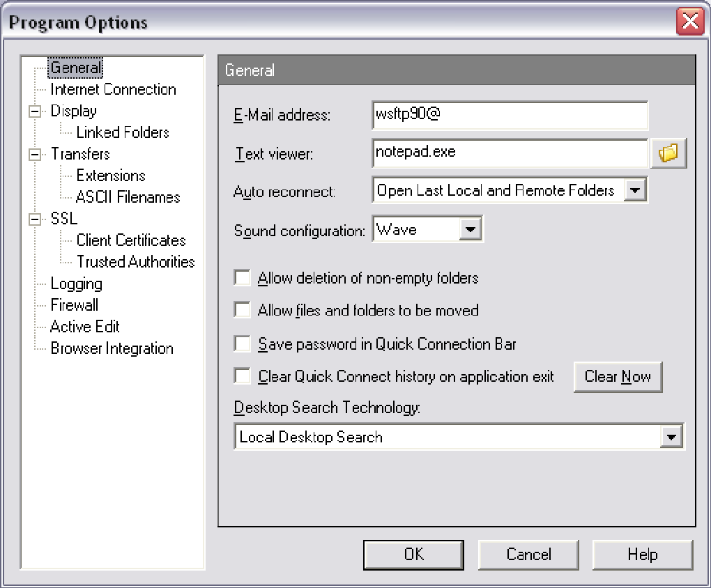Select ASCII Filenames in the tree

[128, 197]
